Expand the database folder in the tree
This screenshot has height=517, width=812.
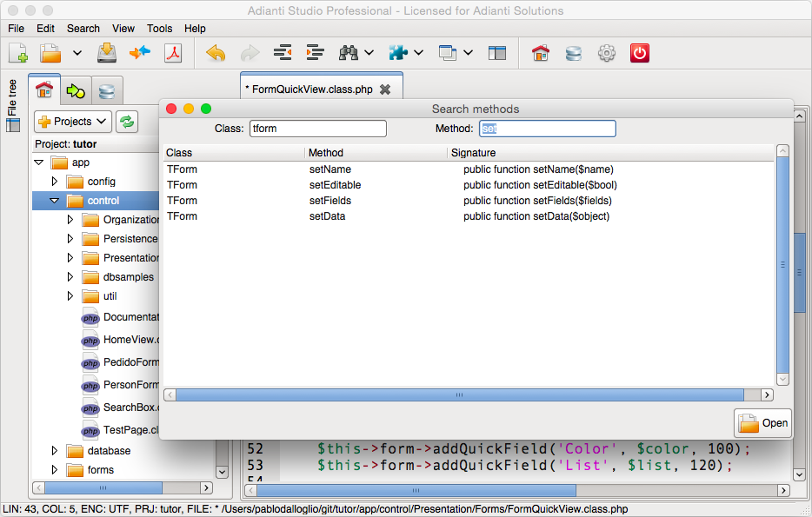pyautogui.click(x=55, y=451)
